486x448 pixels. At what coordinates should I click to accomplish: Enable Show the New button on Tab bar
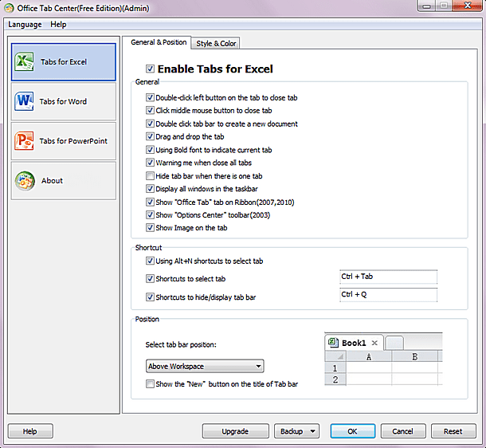[150, 383]
